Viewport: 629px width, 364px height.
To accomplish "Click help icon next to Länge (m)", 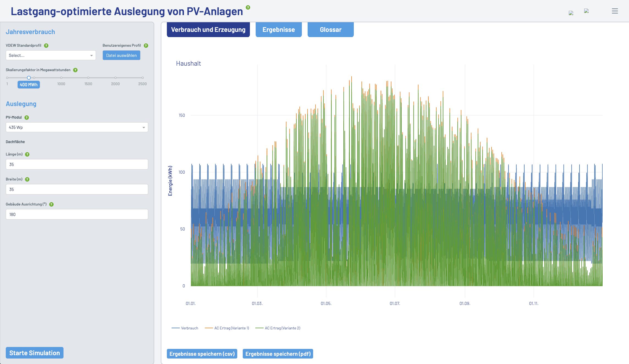I will [27, 154].
